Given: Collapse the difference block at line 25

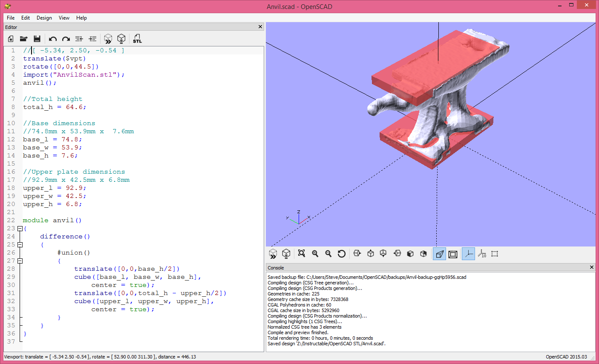Looking at the screenshot, I should pos(20,244).
